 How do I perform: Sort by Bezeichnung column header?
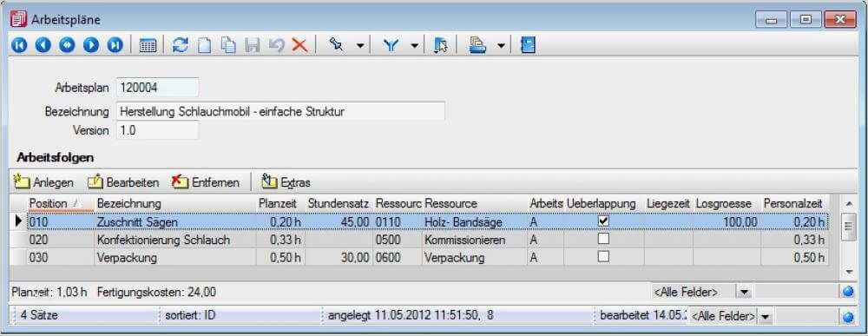pos(175,204)
